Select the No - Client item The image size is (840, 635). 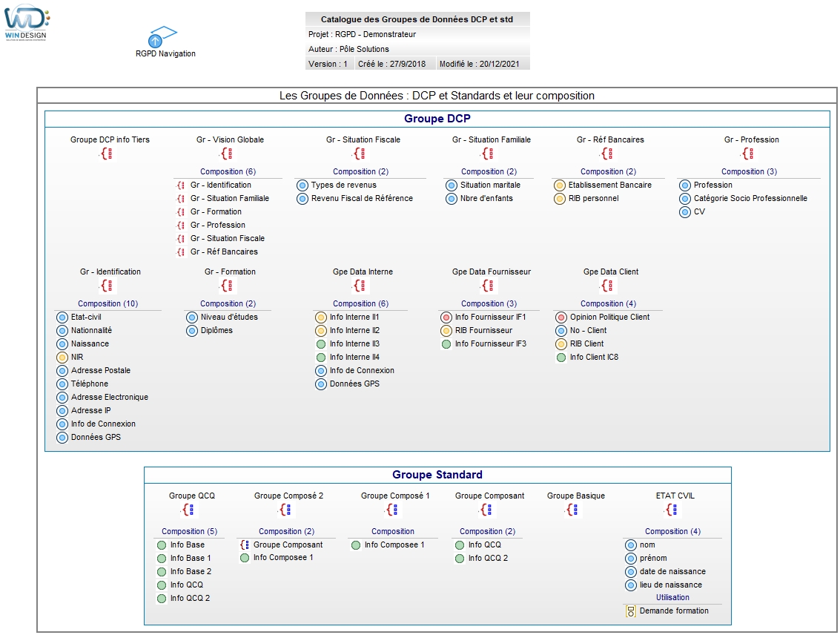click(x=588, y=330)
